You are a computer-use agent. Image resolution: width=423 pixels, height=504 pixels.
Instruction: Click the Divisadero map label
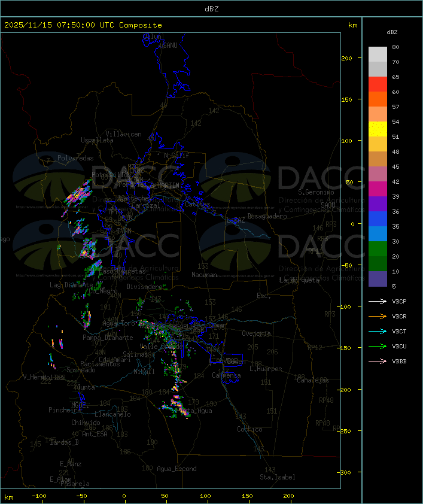tap(144, 286)
